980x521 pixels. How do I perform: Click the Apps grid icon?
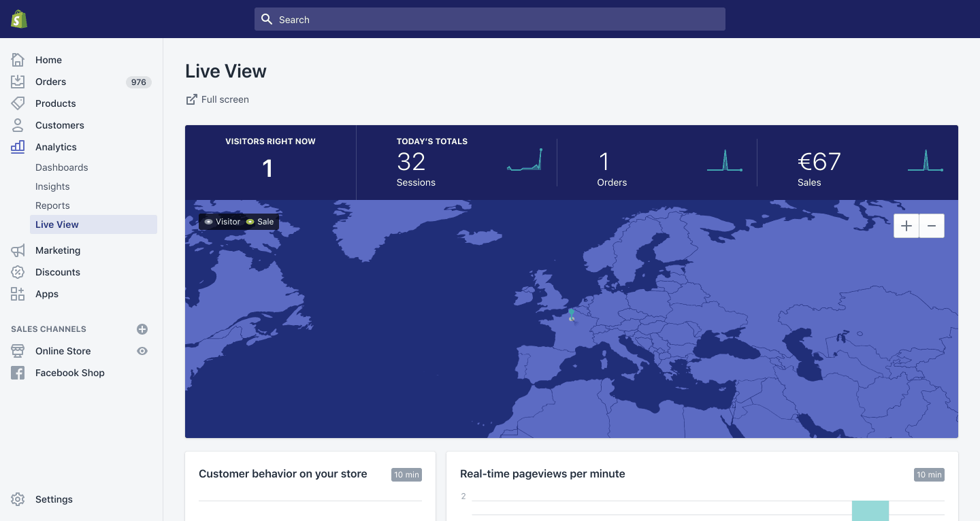coord(18,294)
